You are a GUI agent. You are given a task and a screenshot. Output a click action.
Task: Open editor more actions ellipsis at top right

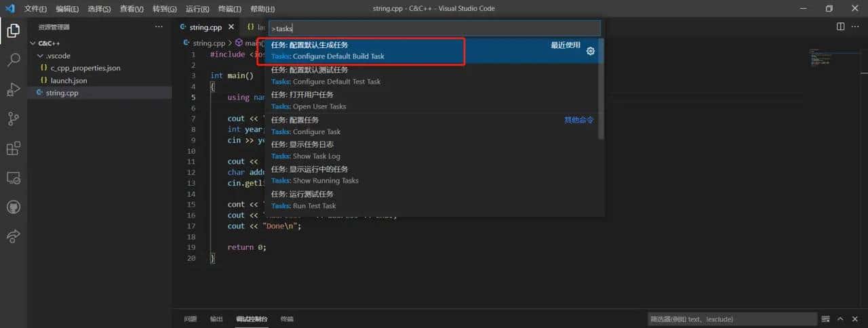856,27
